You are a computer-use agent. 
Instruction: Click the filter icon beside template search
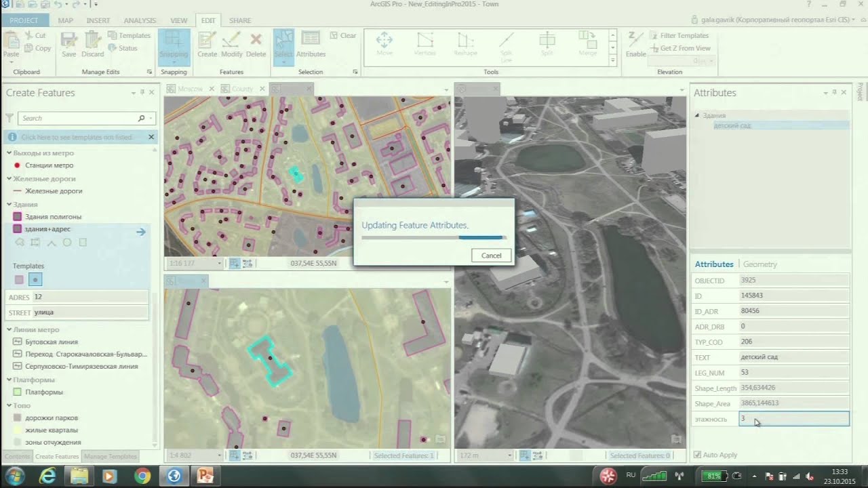[x=9, y=118]
